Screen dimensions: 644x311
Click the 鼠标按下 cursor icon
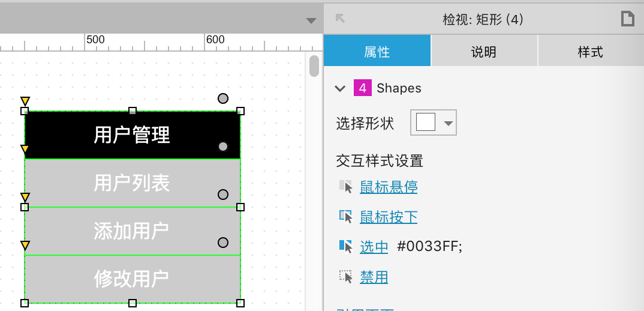pyautogui.click(x=346, y=216)
